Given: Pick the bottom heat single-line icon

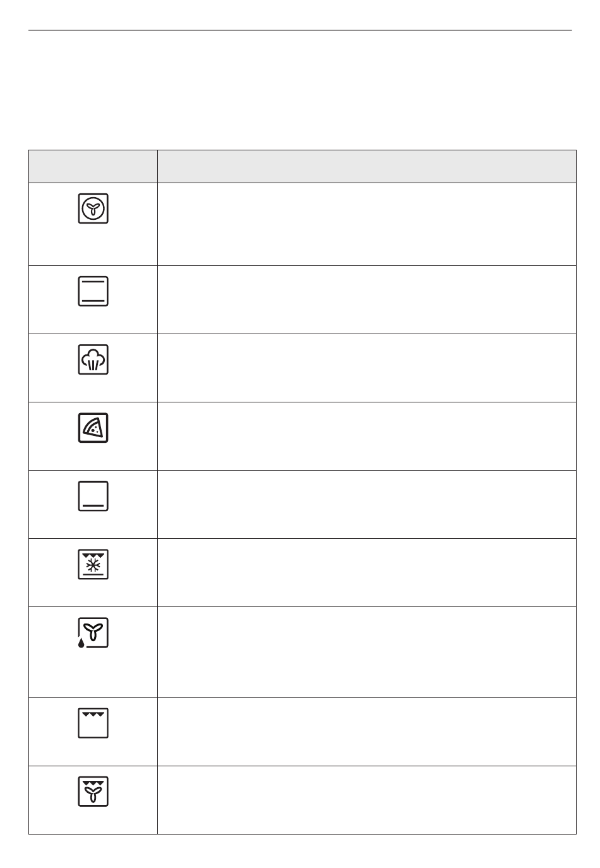Looking at the screenshot, I should pyautogui.click(x=93, y=496).
